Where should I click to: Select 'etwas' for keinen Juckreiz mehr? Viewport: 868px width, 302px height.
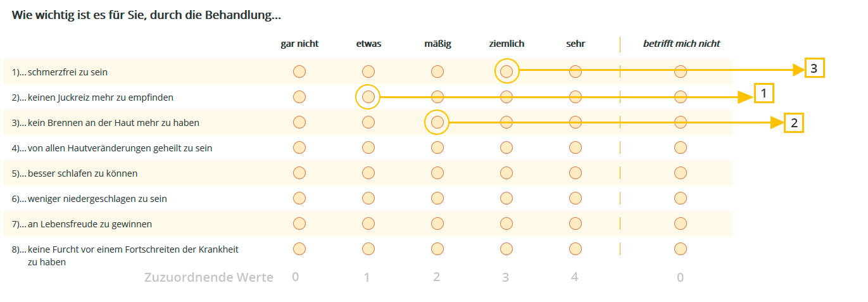(368, 97)
